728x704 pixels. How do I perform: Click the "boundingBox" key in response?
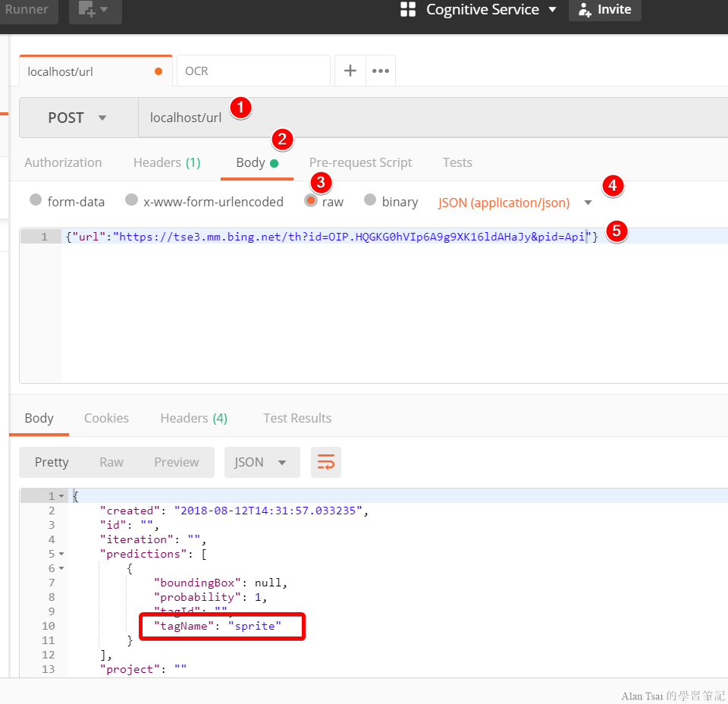click(197, 583)
